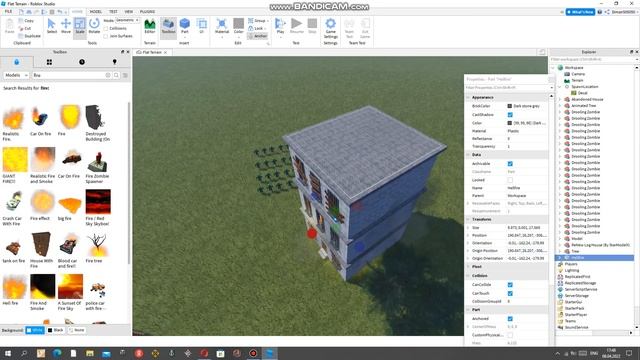The image size is (640, 360).
Task: Collapse the Workspace tree node
Action: coord(553,67)
